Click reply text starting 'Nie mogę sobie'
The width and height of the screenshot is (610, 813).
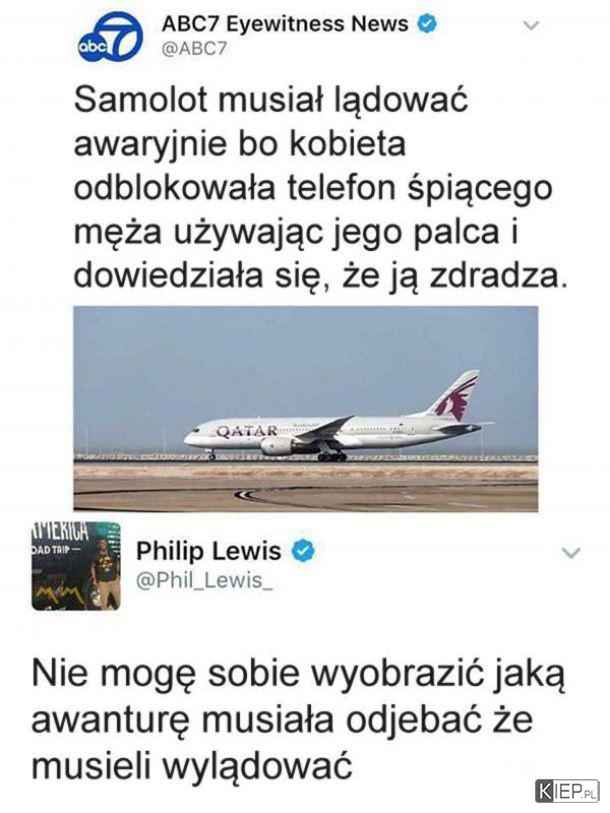coord(298,719)
